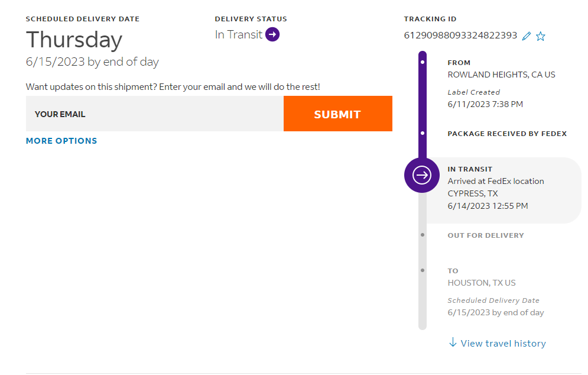This screenshot has width=588, height=375.
Task: Click the tracking ID number
Action: coord(460,35)
